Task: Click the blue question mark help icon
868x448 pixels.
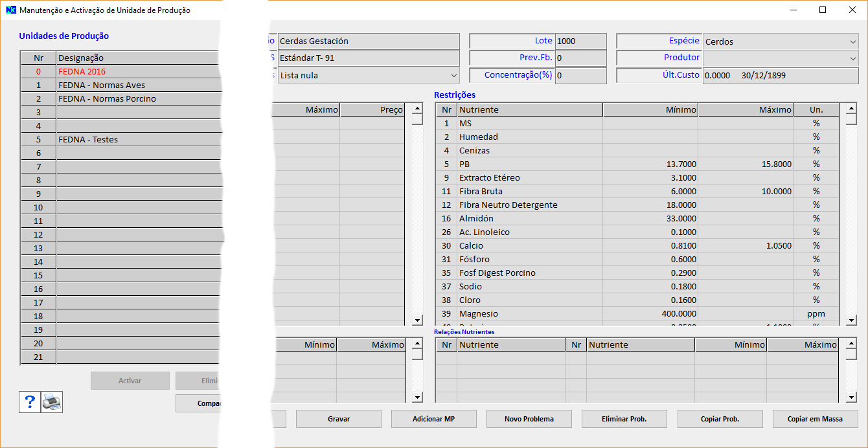Action: click(30, 402)
